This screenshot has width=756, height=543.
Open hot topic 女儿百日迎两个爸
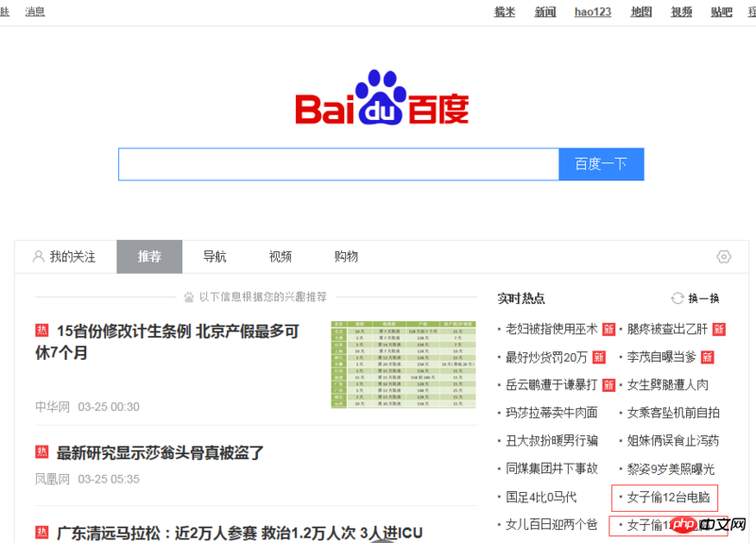tap(552, 524)
